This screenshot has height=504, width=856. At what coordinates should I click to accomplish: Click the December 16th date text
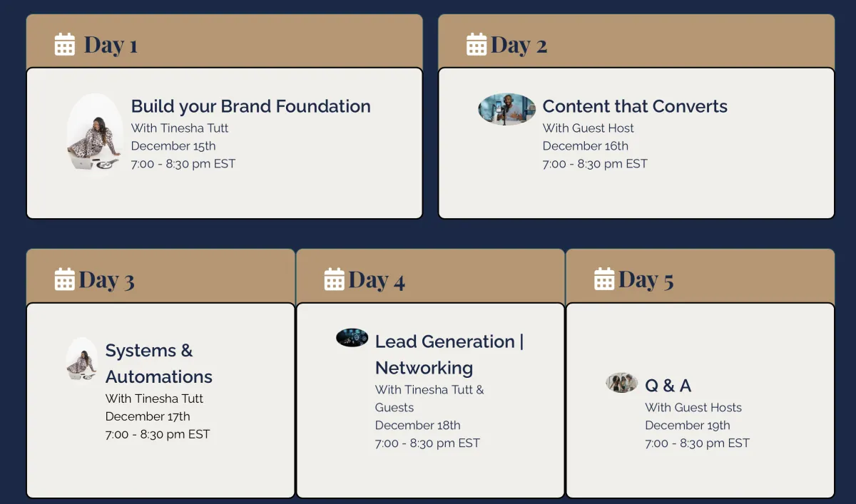point(586,146)
